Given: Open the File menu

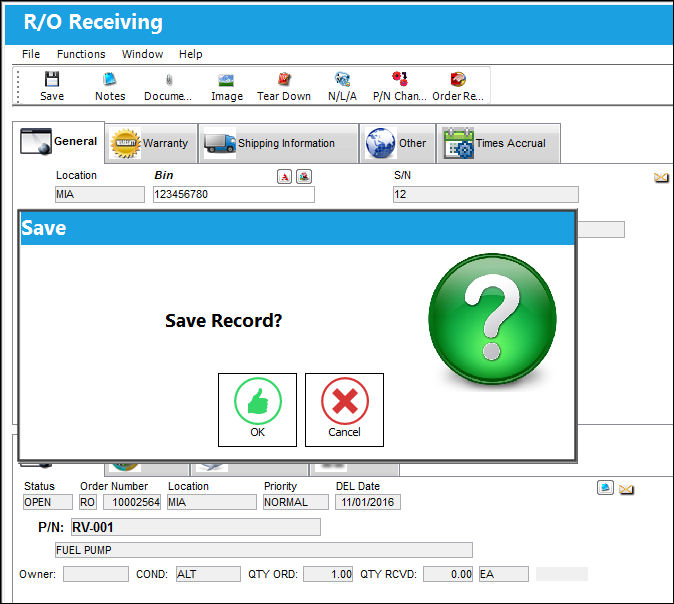Looking at the screenshot, I should pos(31,54).
